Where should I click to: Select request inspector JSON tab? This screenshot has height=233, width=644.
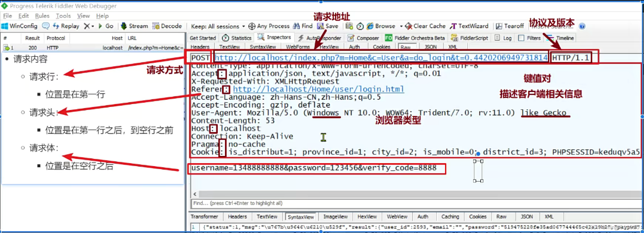point(431,47)
